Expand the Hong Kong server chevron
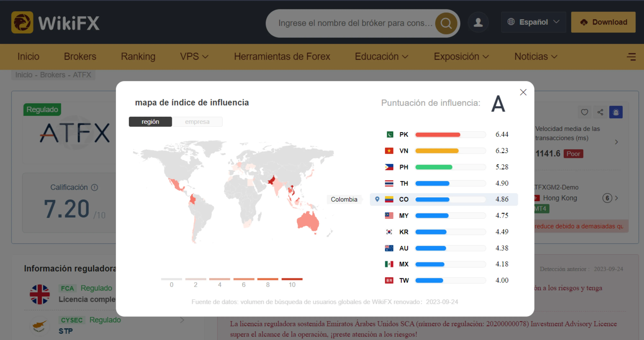 [617, 198]
